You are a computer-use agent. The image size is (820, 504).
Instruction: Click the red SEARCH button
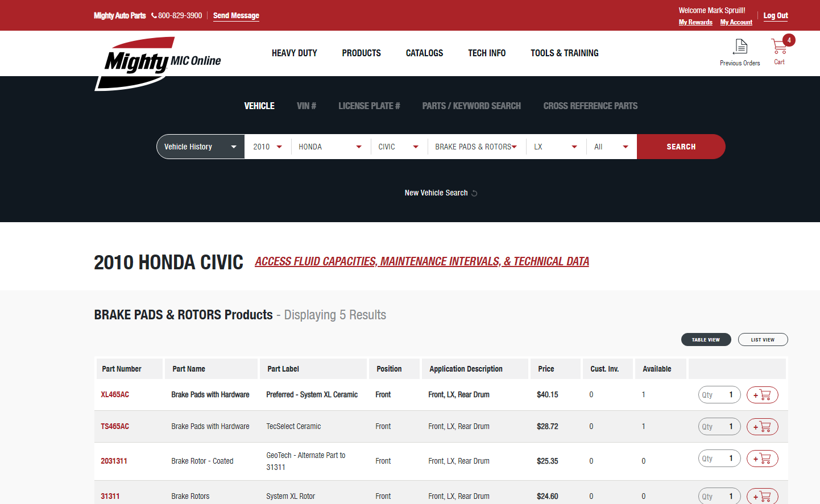click(x=681, y=147)
